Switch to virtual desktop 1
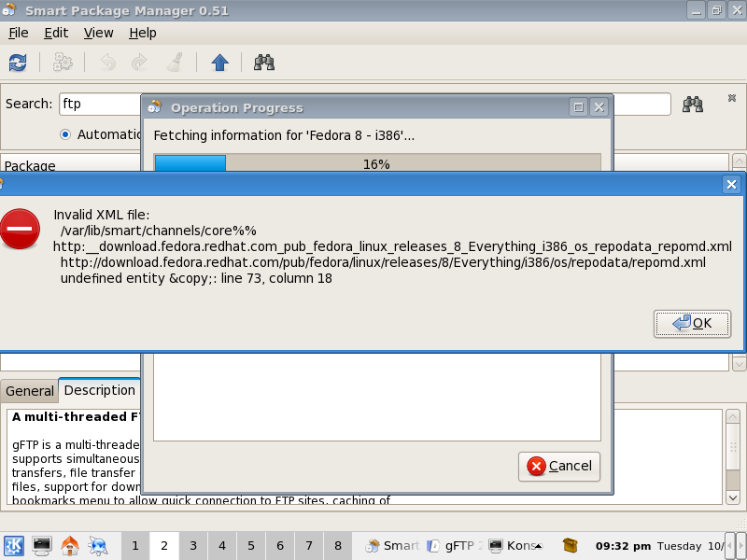Image resolution: width=747 pixels, height=560 pixels. 135,546
